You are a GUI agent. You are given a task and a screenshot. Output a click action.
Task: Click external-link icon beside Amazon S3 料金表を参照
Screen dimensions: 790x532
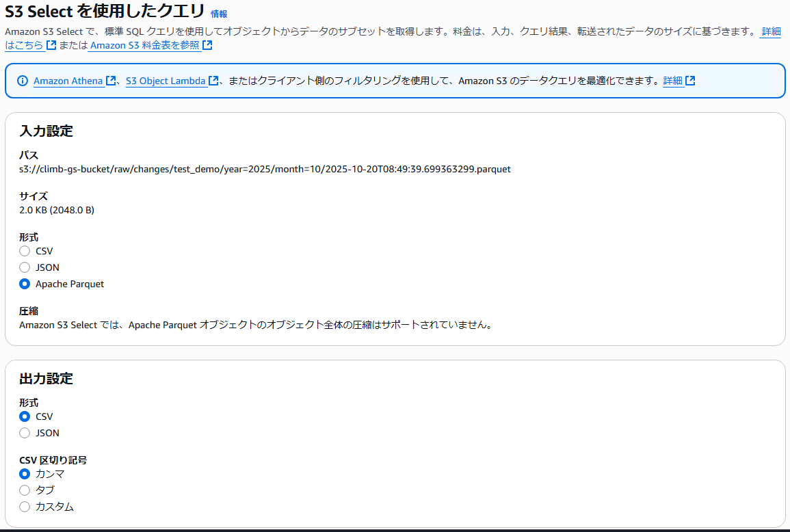pyautogui.click(x=207, y=45)
